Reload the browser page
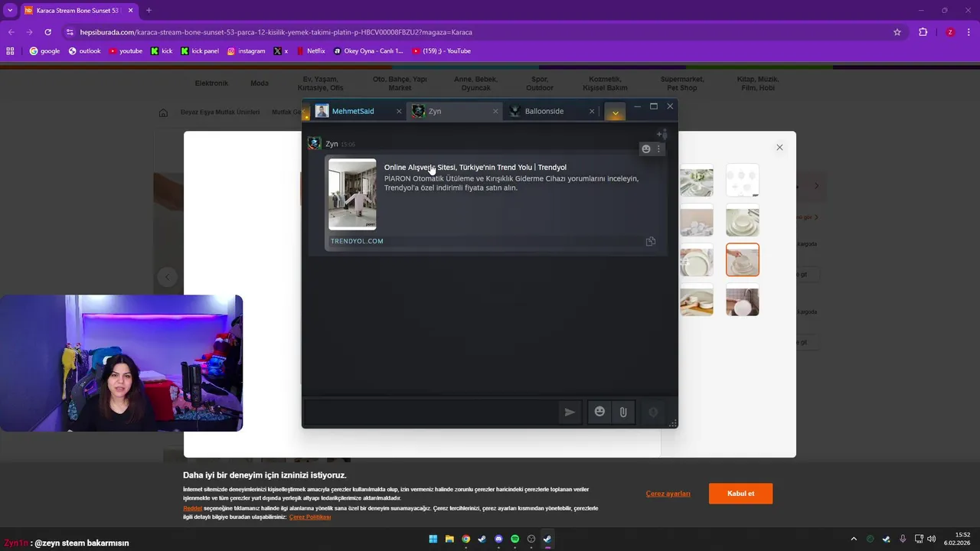Screen dimensions: 980x551 tap(47, 32)
